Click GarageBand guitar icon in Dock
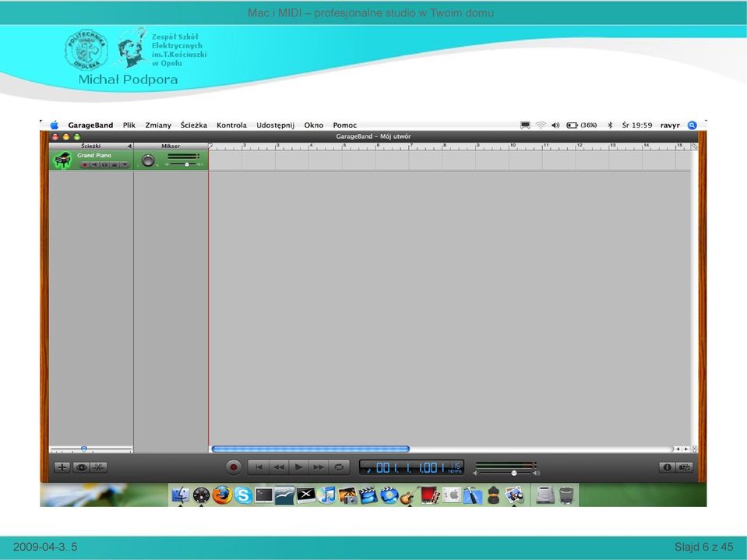Image resolution: width=747 pixels, height=560 pixels. click(410, 495)
